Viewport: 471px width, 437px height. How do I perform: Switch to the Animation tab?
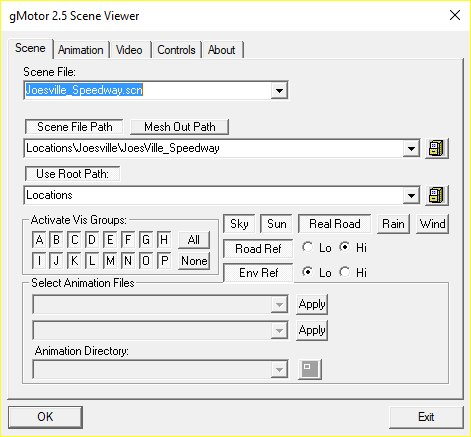[x=81, y=50]
